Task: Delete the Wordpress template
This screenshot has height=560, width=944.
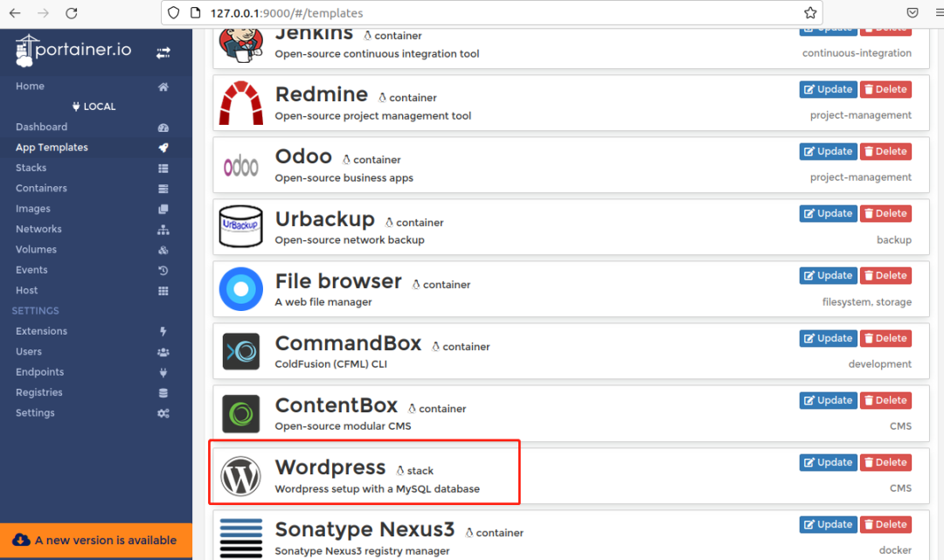Action: pyautogui.click(x=885, y=462)
